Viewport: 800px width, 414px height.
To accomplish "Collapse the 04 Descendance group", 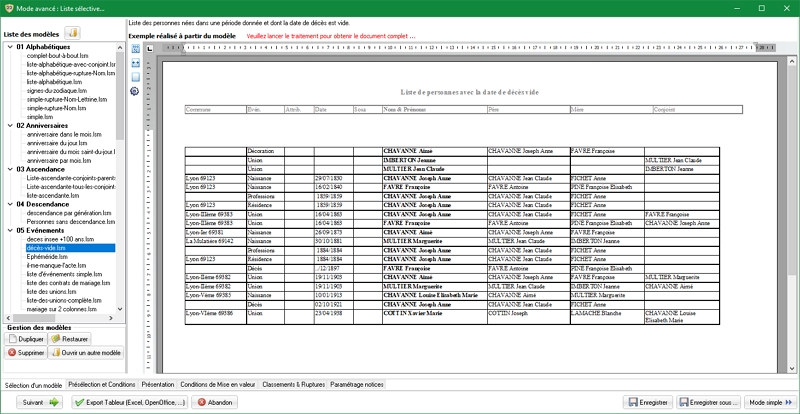I will [10, 204].
